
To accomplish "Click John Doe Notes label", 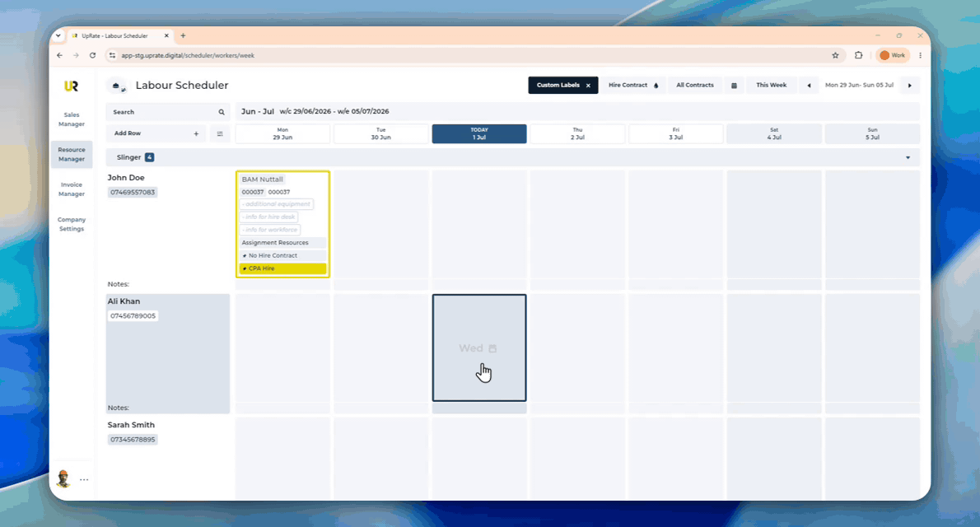I will point(118,284).
